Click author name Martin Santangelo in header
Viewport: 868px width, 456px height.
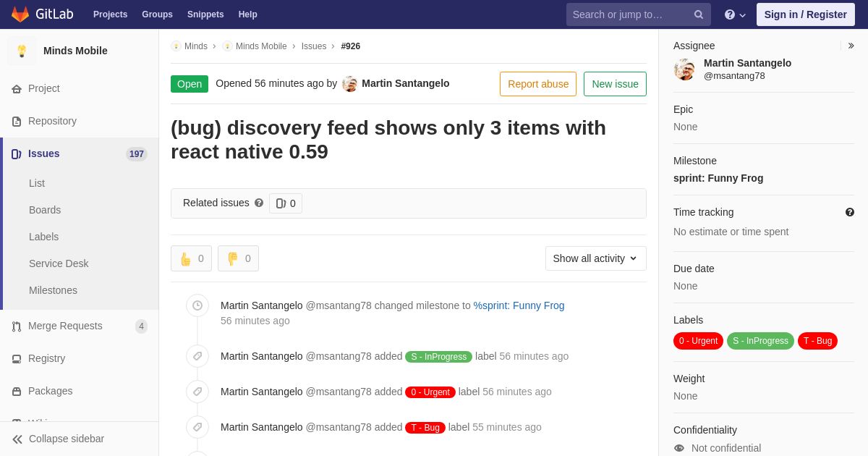click(x=406, y=83)
